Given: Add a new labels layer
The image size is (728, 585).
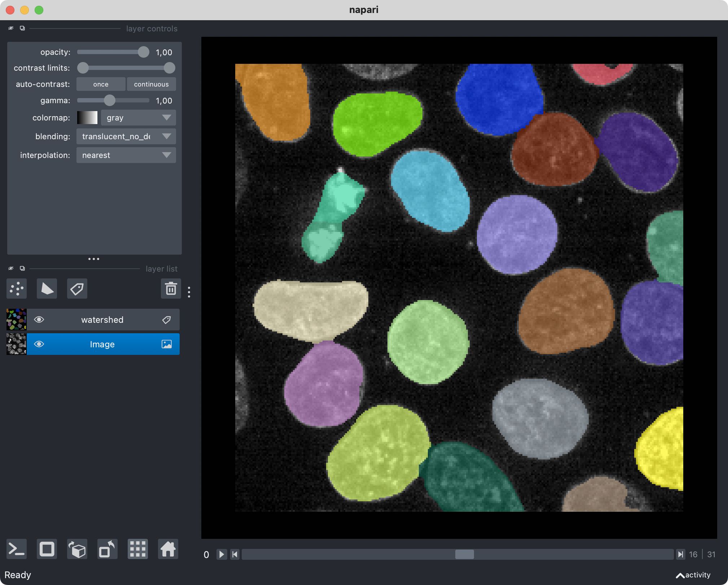Looking at the screenshot, I should point(77,289).
